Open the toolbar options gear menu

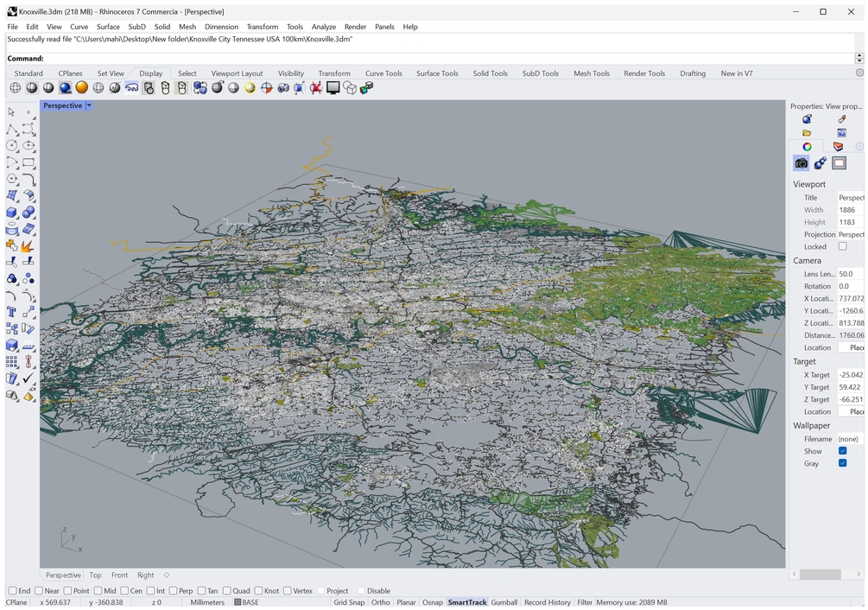[859, 73]
